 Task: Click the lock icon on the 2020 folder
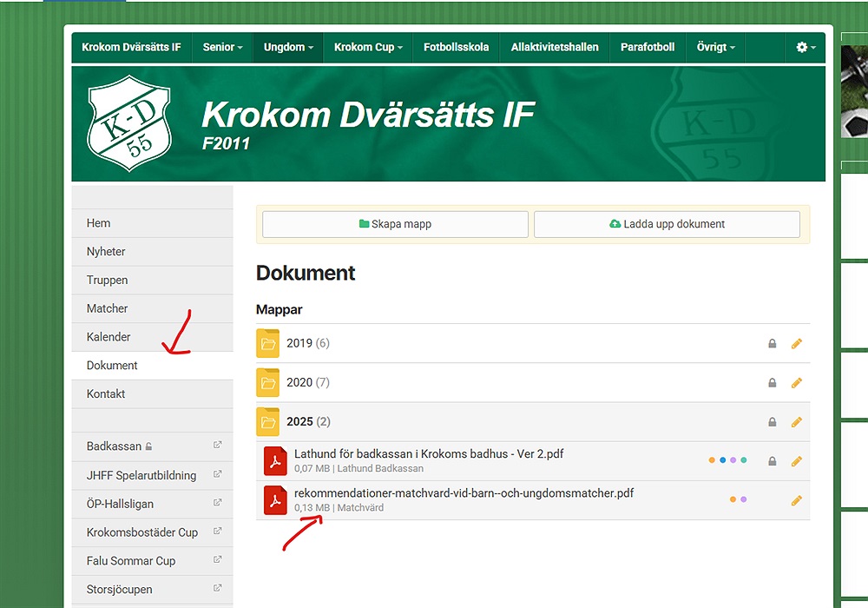tap(773, 383)
